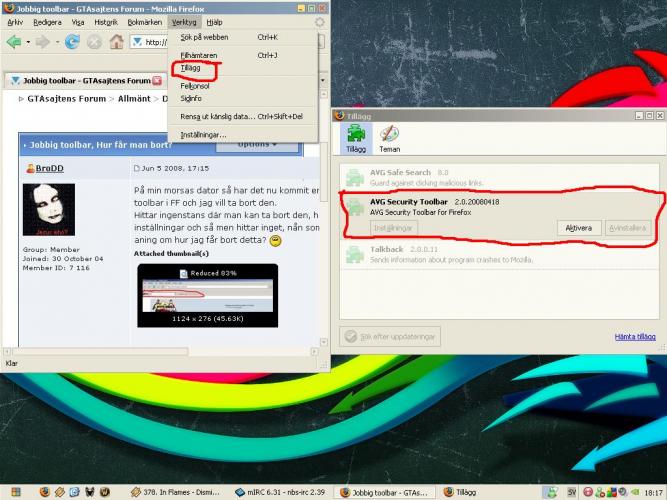The width and height of the screenshot is (667, 500).
Task: Select Tillägg in the Verktyg menu
Action: point(243,68)
